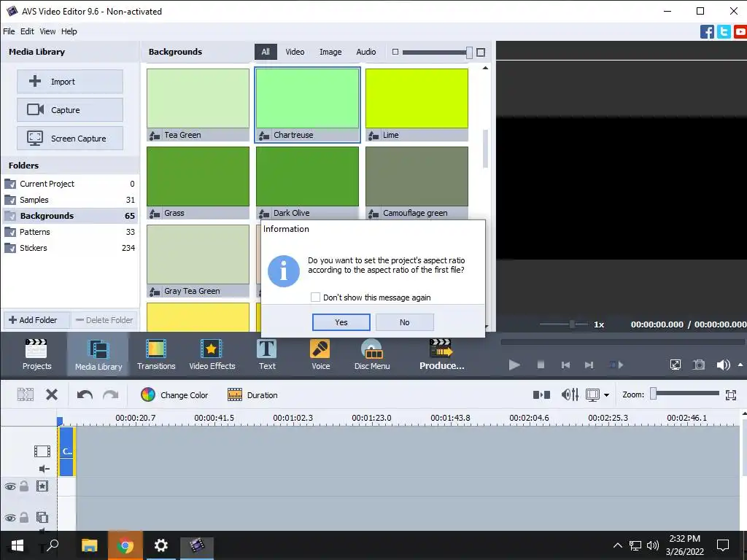Expand the volume panel arrow at right
This screenshot has height=560, width=747.
(740, 365)
